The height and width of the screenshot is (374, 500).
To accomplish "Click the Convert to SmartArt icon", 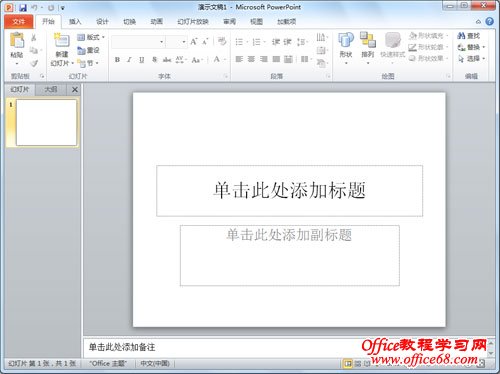I will point(321,63).
